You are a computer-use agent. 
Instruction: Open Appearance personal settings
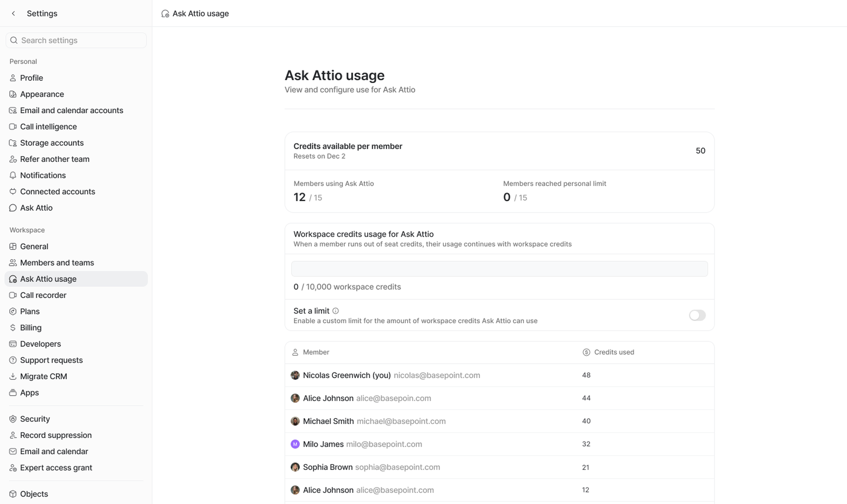[x=42, y=94]
